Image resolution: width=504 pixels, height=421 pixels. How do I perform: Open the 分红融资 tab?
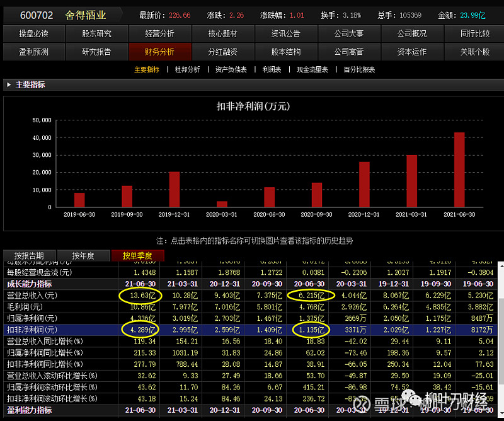tap(223, 52)
